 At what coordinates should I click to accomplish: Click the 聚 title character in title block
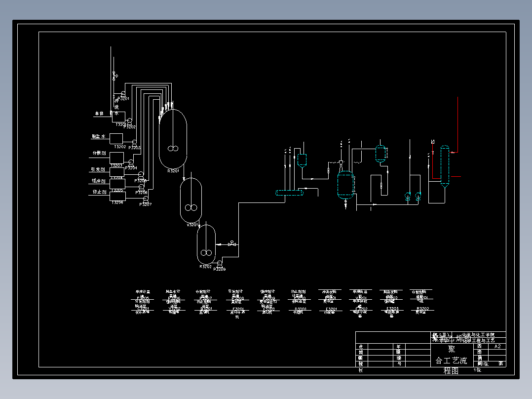coord(451,349)
